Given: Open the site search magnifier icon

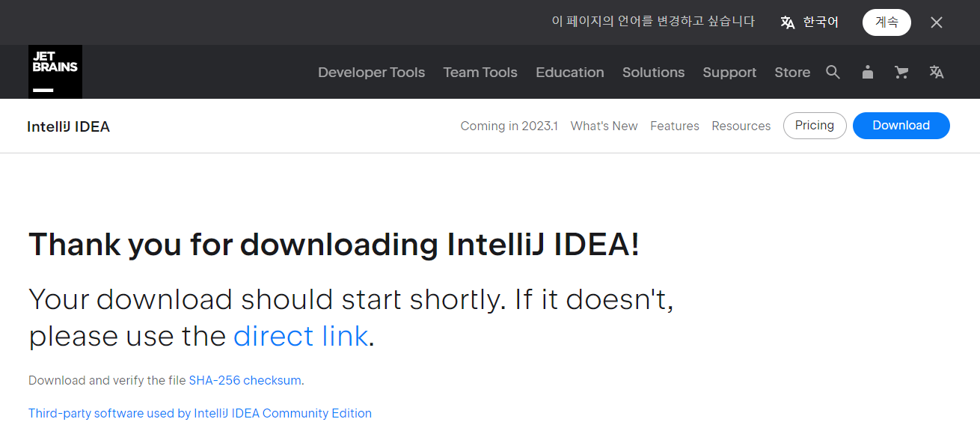Looking at the screenshot, I should (x=833, y=72).
